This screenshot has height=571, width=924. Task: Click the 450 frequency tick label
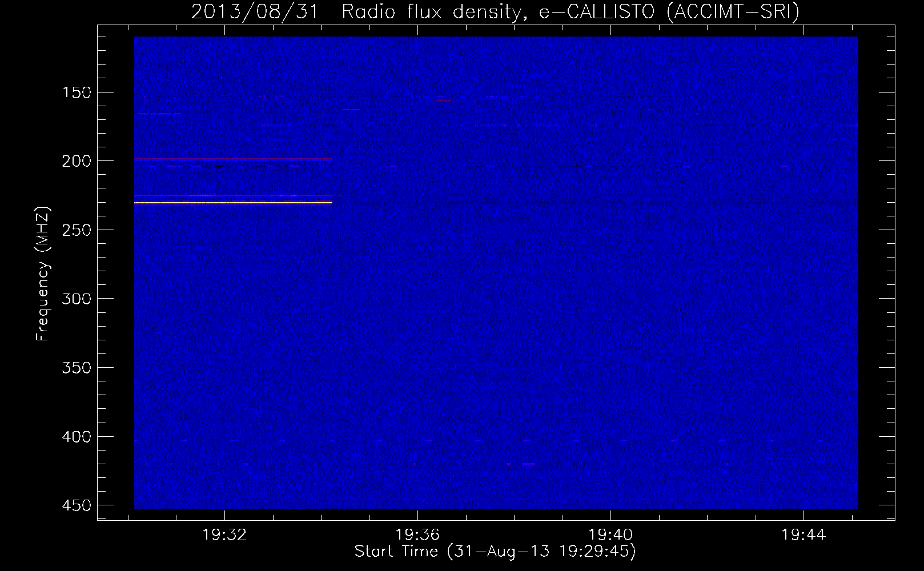[76, 506]
